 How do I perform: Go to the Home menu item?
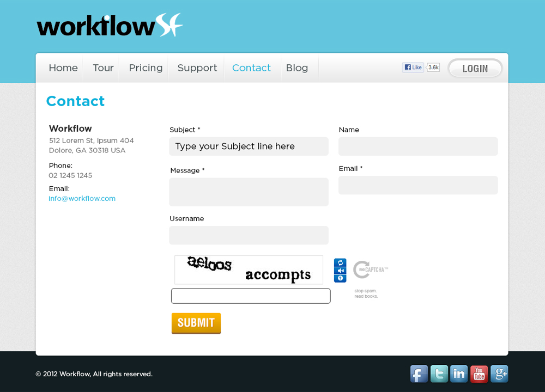tap(63, 68)
